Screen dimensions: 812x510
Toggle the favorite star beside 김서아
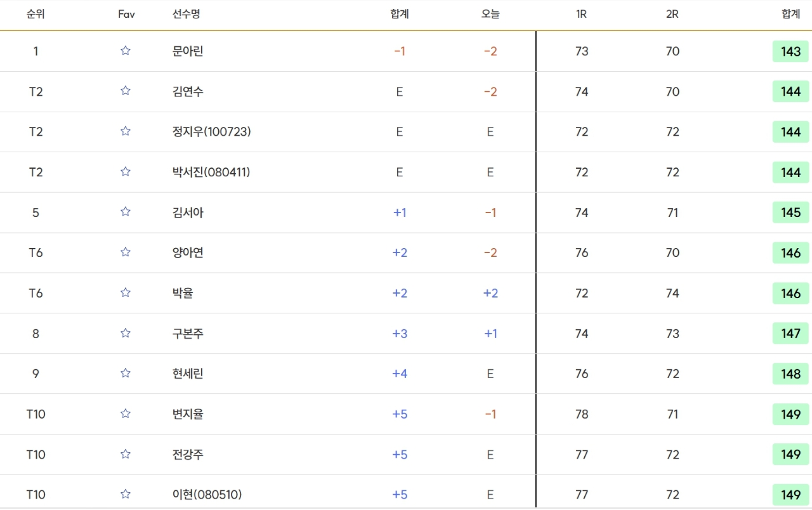[126, 212]
